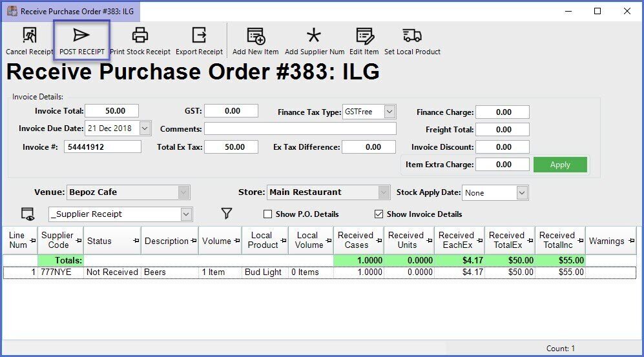The image size is (644, 357).
Task: Open the Invoice Due Date picker
Action: tap(144, 128)
